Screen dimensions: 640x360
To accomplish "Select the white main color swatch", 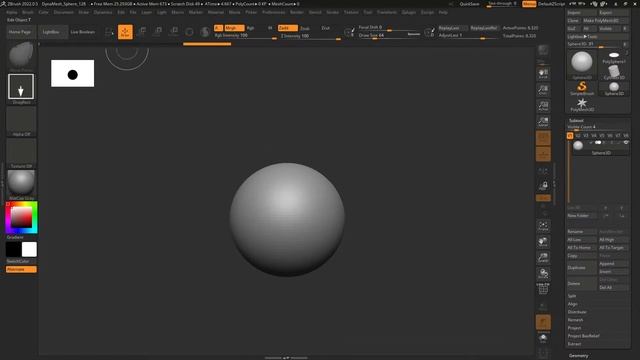I will coord(29,249).
